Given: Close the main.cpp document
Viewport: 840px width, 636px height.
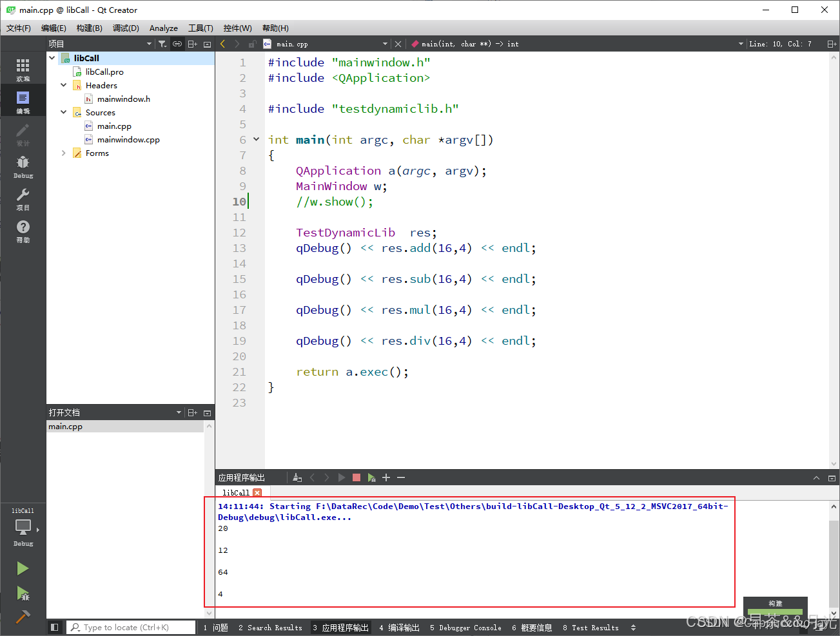Looking at the screenshot, I should coord(398,44).
